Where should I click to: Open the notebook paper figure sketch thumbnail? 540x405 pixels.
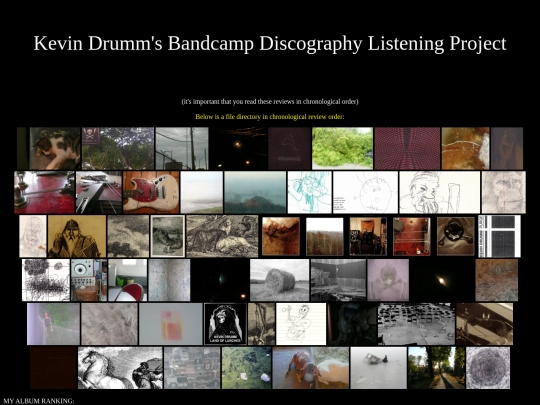pyautogui.click(x=301, y=324)
